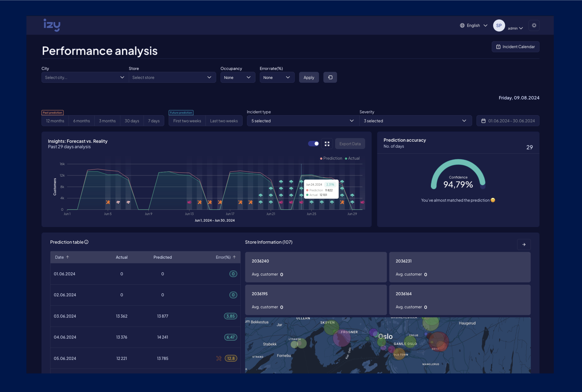Open the Store dropdown

tap(172, 77)
